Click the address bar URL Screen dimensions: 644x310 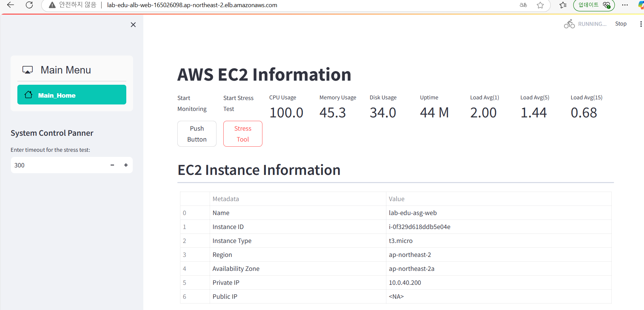pyautogui.click(x=192, y=5)
